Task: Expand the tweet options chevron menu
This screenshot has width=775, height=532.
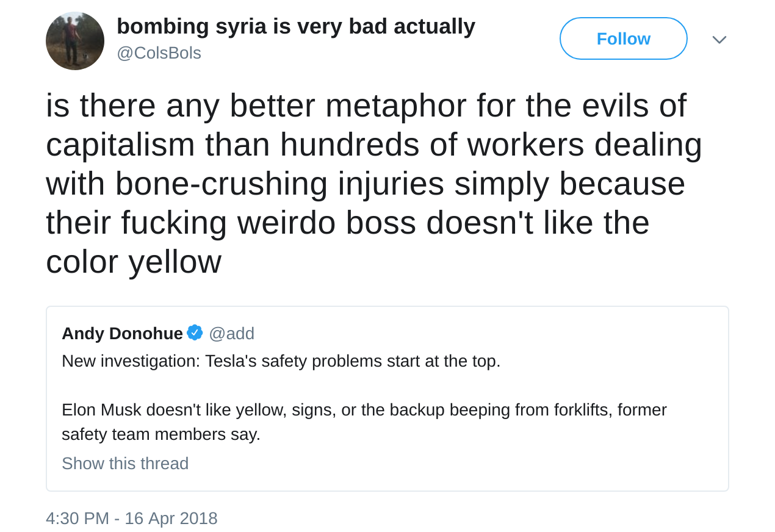Action: click(x=719, y=40)
